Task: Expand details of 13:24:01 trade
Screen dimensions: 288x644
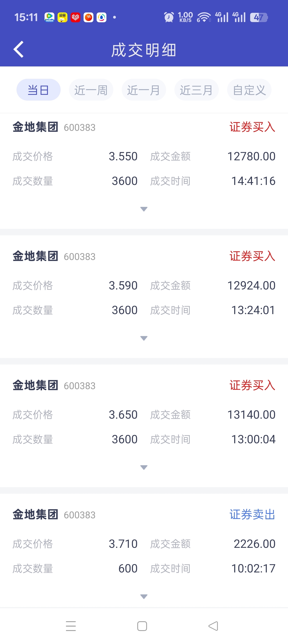Action: (x=144, y=338)
